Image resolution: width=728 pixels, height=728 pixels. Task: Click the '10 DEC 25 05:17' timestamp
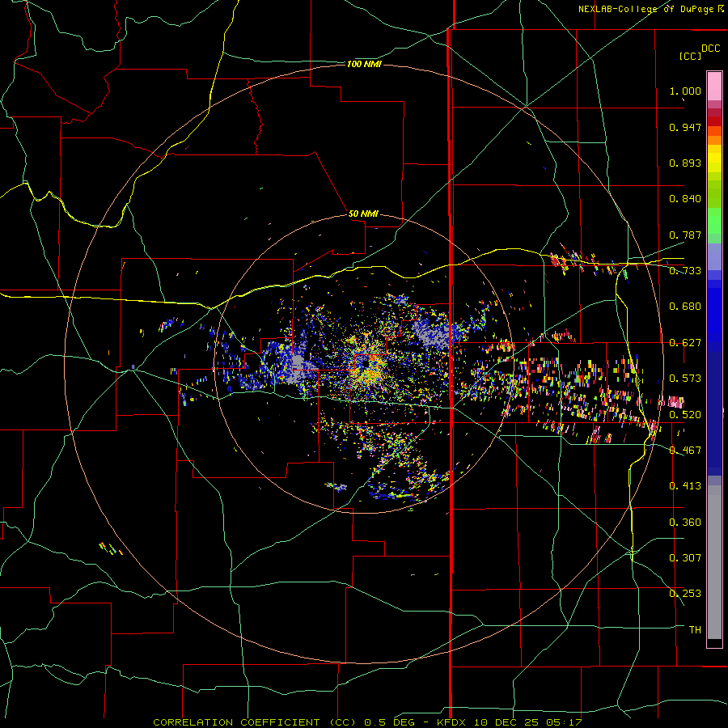527,722
